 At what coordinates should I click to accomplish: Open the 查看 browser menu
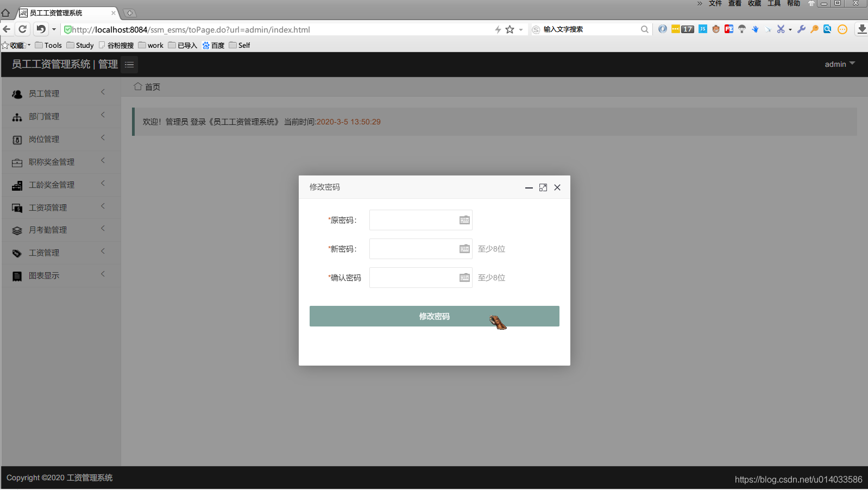point(735,3)
